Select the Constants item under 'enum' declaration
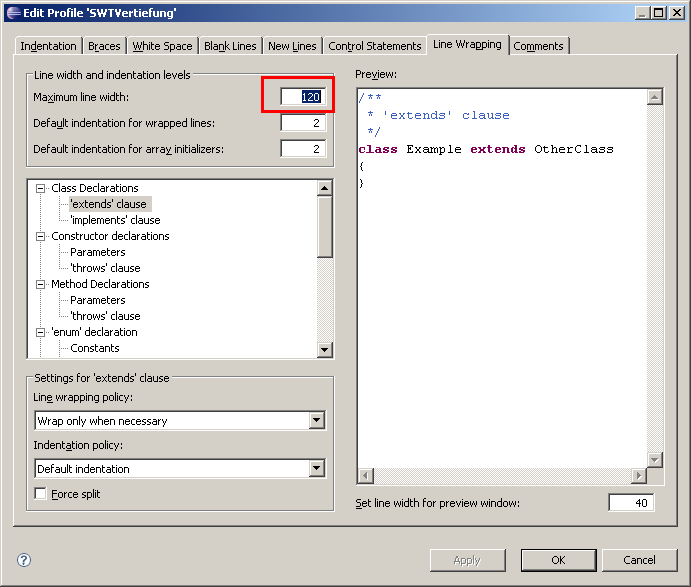 (95, 348)
